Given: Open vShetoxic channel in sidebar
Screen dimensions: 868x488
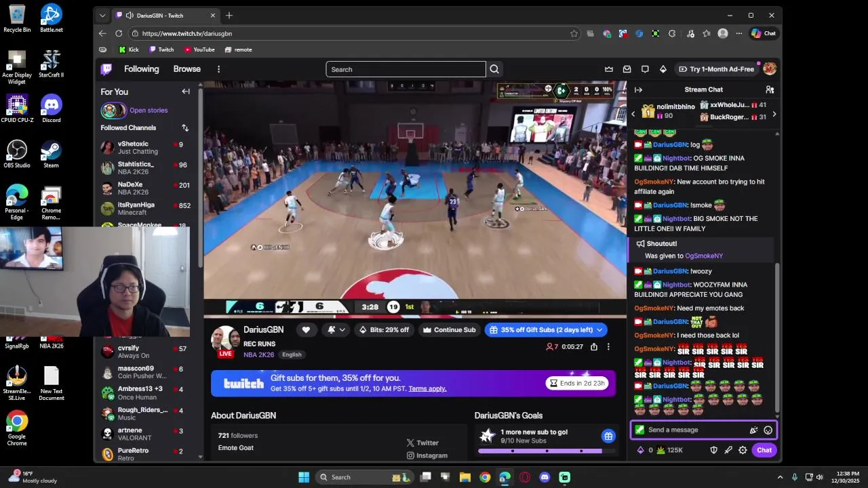Looking at the screenshot, I should (x=145, y=148).
